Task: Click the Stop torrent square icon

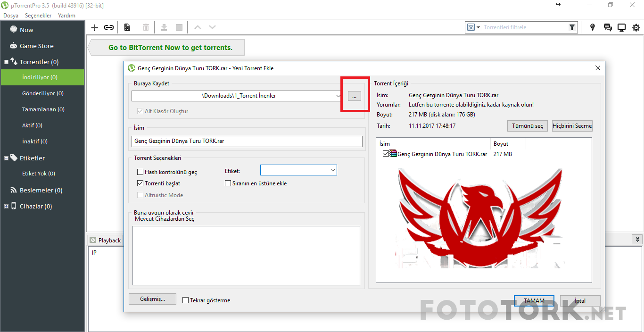Action: tap(179, 27)
